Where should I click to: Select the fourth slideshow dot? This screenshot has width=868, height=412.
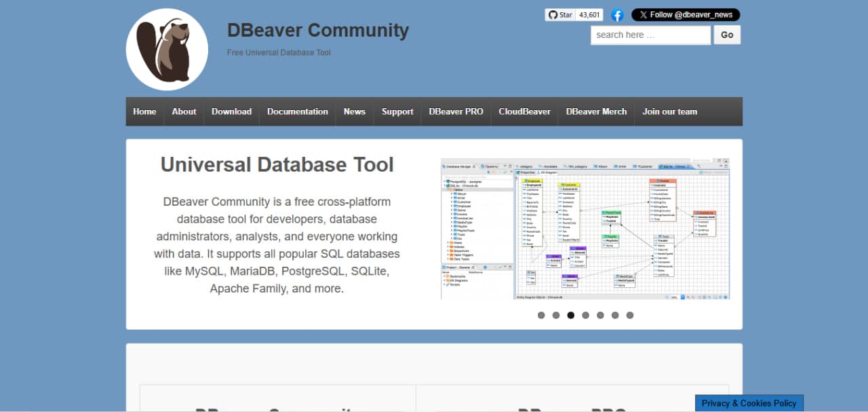585,315
